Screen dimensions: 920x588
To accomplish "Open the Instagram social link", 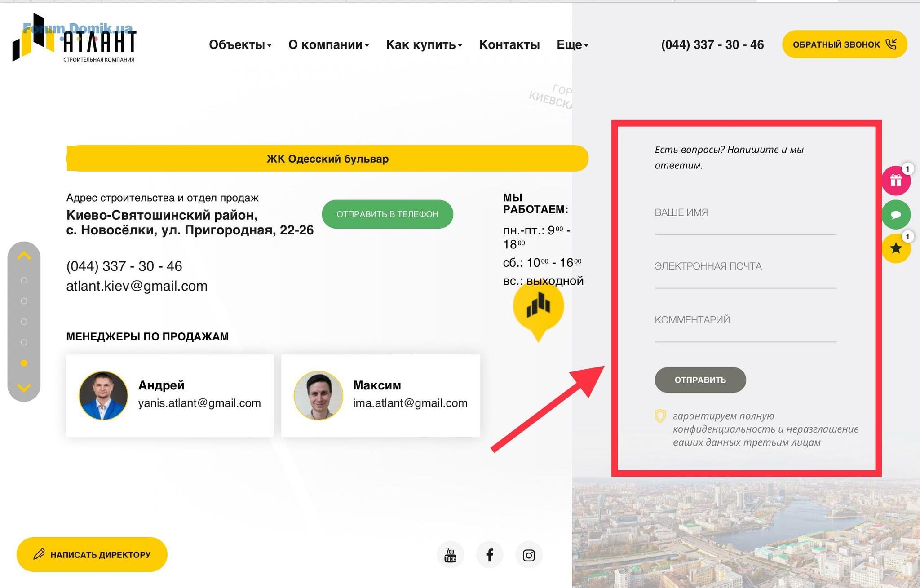I will pos(529,555).
